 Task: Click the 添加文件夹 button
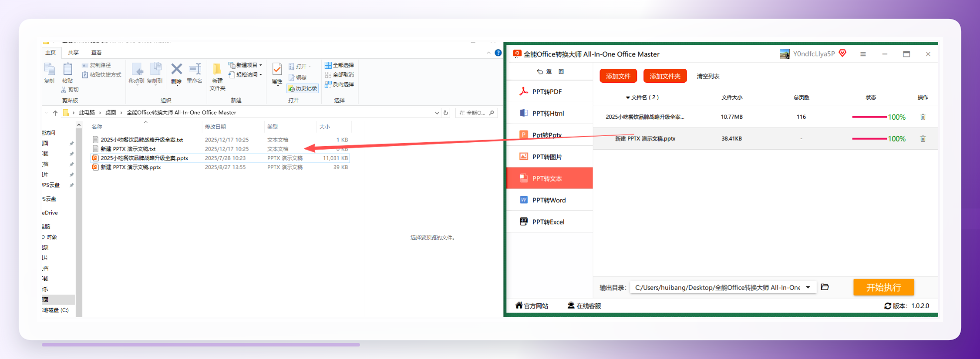point(665,76)
